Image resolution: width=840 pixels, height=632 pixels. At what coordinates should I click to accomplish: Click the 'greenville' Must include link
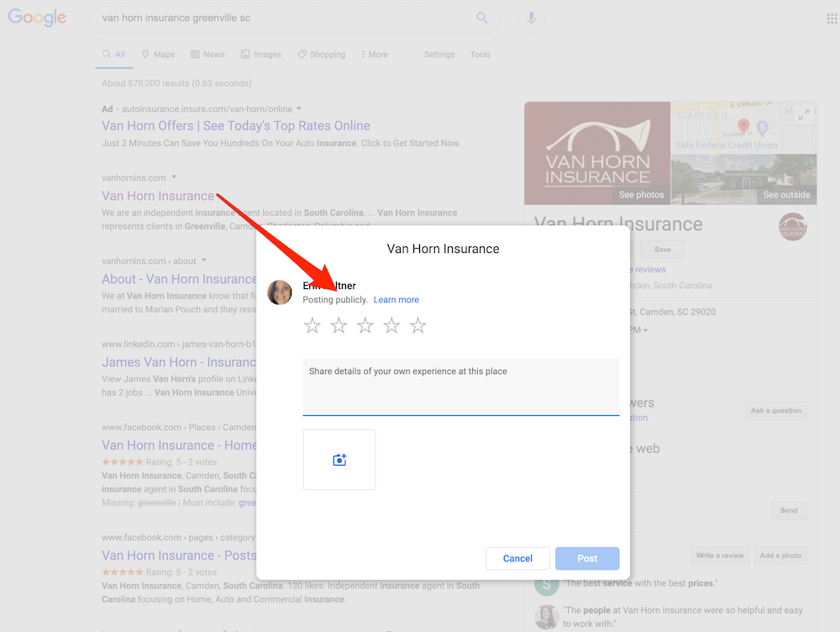click(x=248, y=503)
